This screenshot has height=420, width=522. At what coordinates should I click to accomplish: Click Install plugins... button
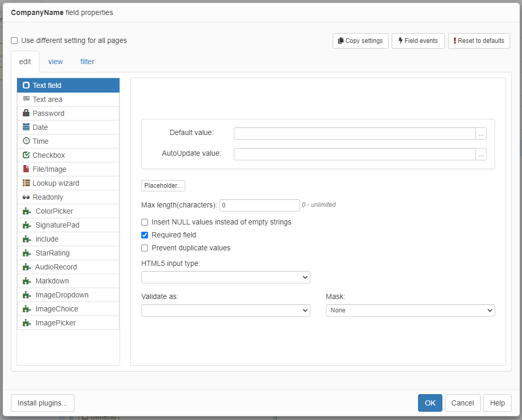[x=42, y=403]
